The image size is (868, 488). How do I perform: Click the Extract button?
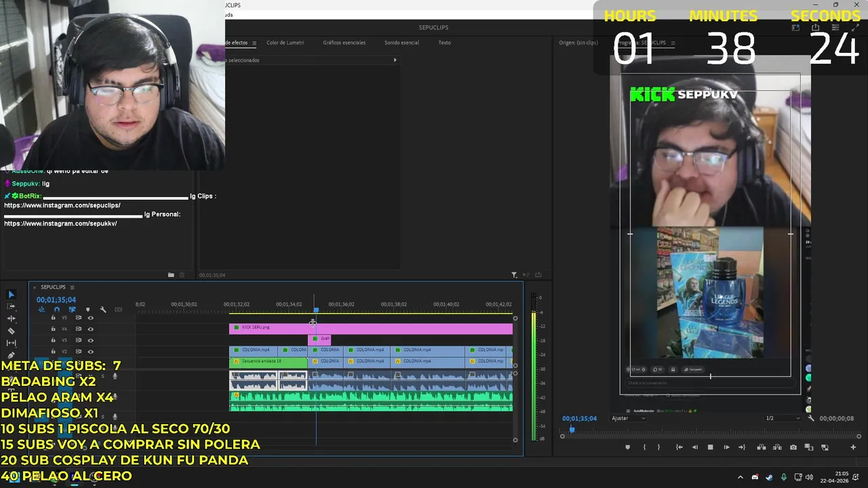click(776, 447)
